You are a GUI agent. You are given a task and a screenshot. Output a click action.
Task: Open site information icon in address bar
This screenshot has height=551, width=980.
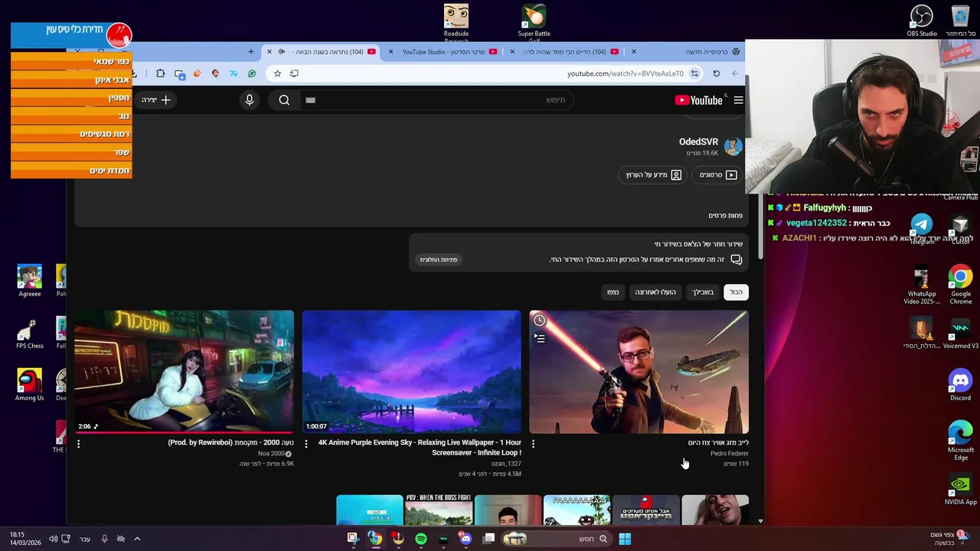click(x=694, y=73)
